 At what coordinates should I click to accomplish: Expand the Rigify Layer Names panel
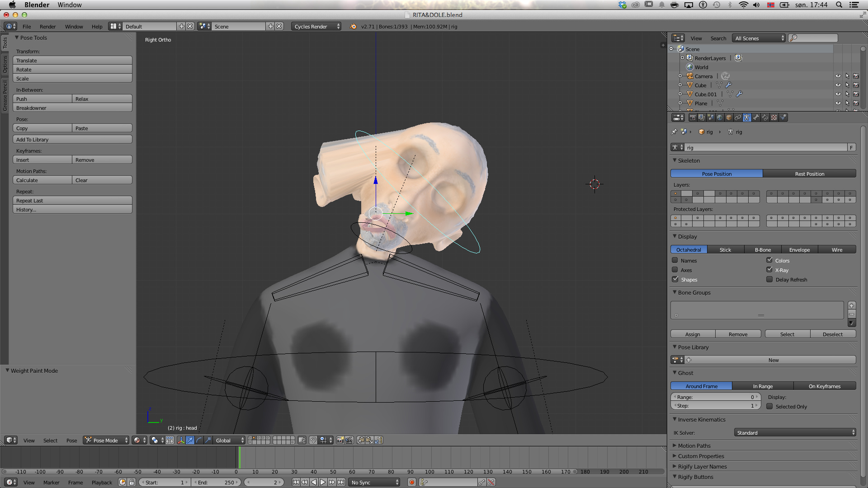click(x=702, y=466)
